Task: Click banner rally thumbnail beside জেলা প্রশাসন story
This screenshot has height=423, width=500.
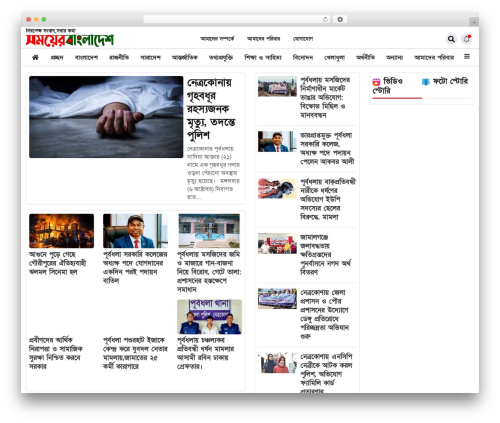Action: point(277,299)
